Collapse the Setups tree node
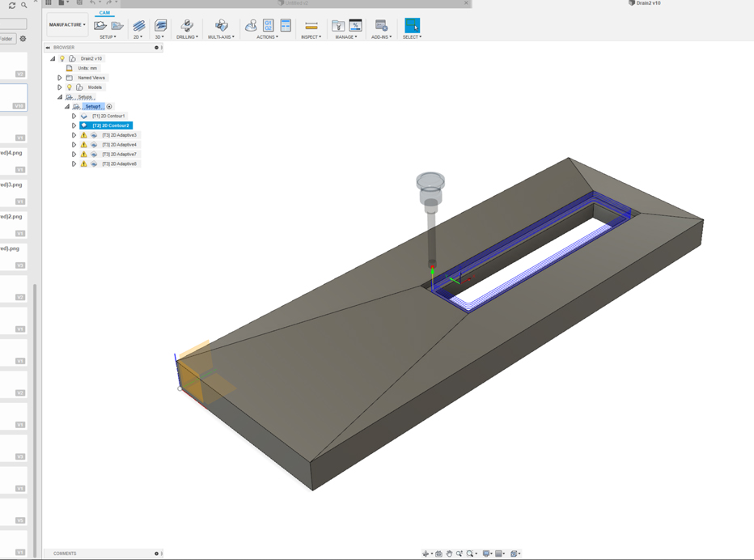Image resolution: width=754 pixels, height=560 pixels. tap(59, 96)
